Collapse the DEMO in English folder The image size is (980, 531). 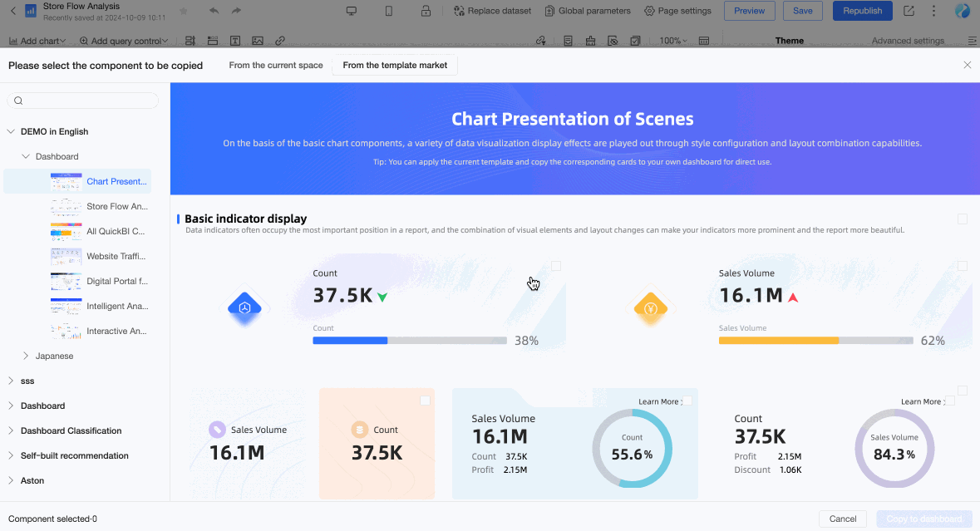click(x=11, y=131)
